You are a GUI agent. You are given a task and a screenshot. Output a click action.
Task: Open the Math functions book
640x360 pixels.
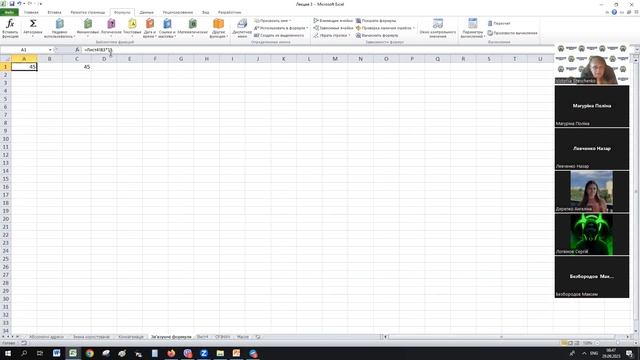click(193, 24)
